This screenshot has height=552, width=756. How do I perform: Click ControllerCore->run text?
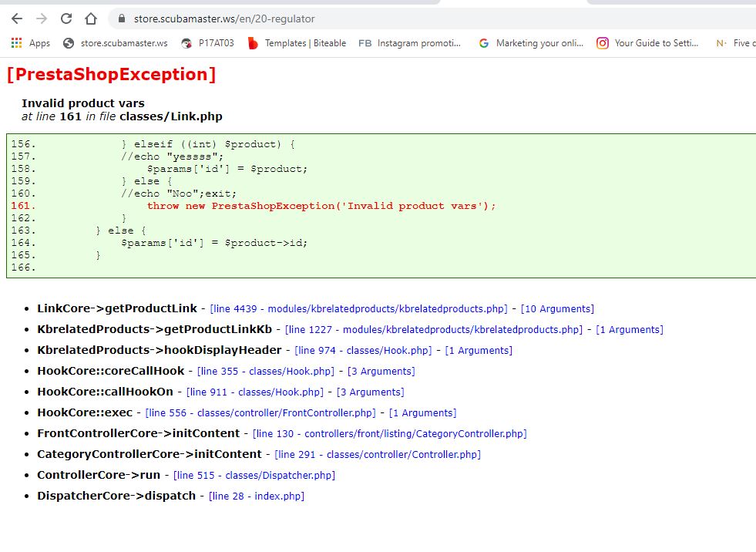[99, 474]
